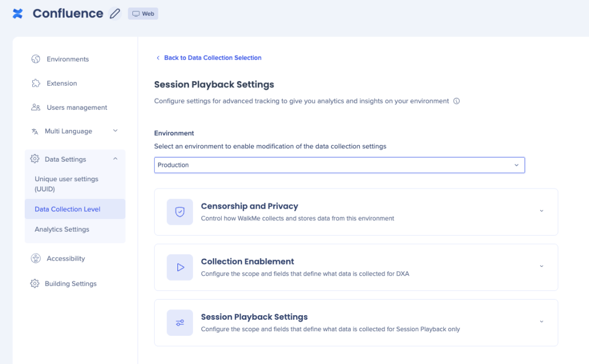
Task: Click the Collection Enablement play icon
Action: point(180,267)
